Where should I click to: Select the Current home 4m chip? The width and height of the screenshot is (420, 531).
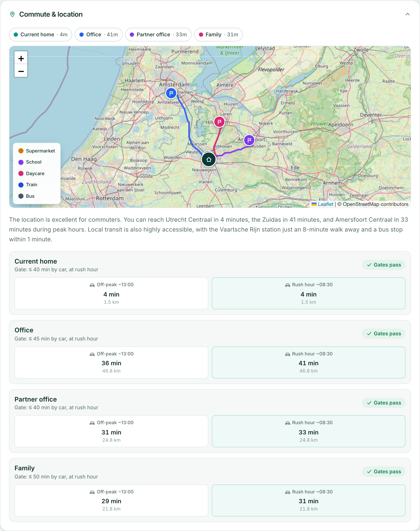point(41,34)
